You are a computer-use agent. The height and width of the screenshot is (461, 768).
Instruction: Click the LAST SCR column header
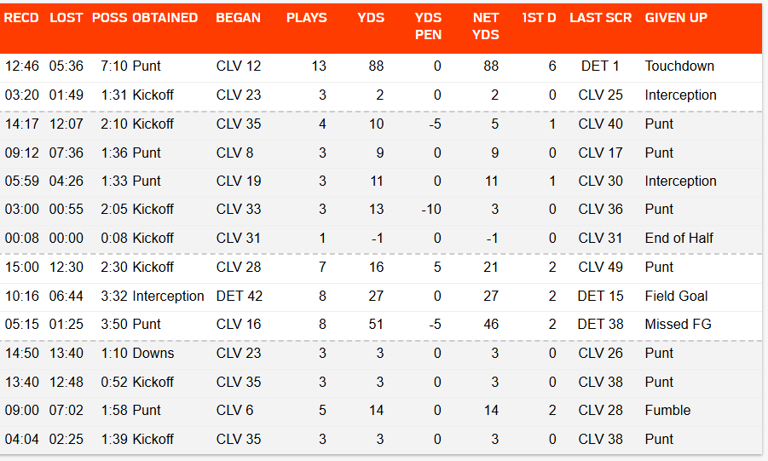(600, 18)
